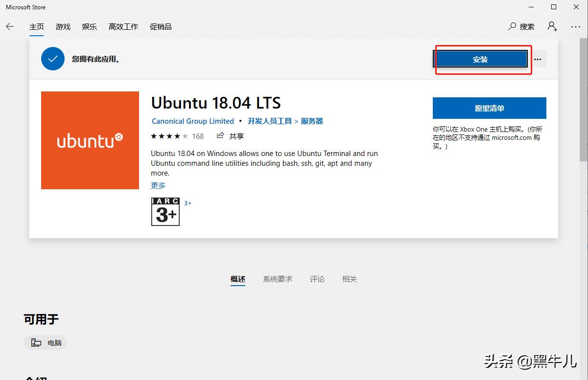Switch to the 评论 tab
This screenshot has height=380, width=588.
pos(317,279)
